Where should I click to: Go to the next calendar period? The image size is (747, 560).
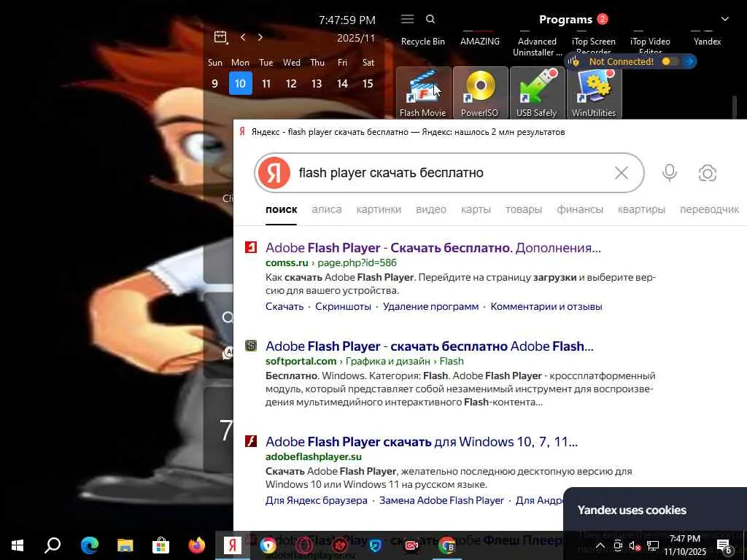(x=260, y=37)
